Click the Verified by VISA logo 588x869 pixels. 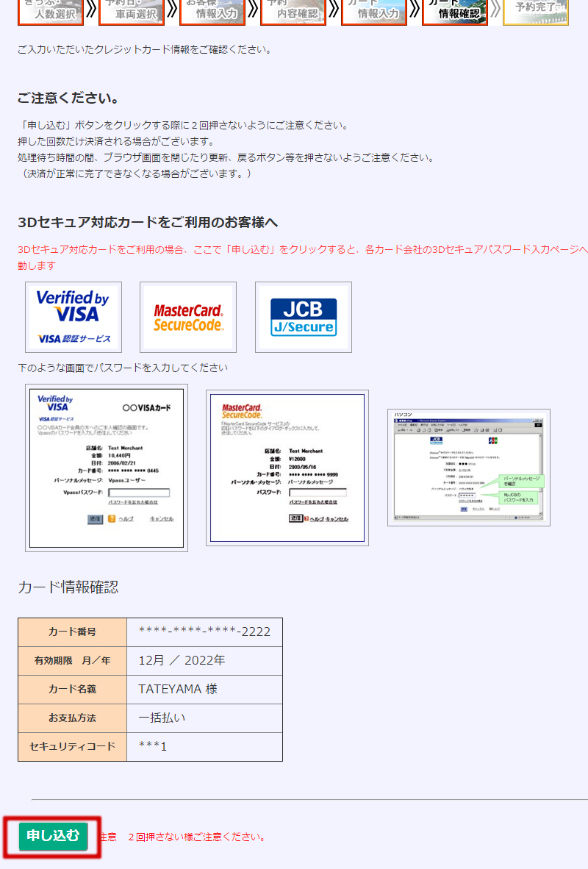[x=73, y=317]
